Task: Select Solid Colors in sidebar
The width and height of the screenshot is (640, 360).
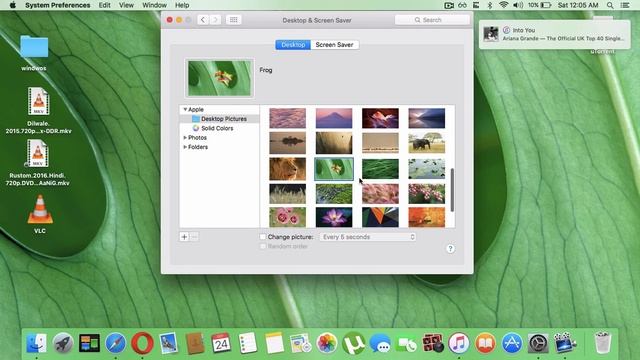Action: (x=217, y=128)
